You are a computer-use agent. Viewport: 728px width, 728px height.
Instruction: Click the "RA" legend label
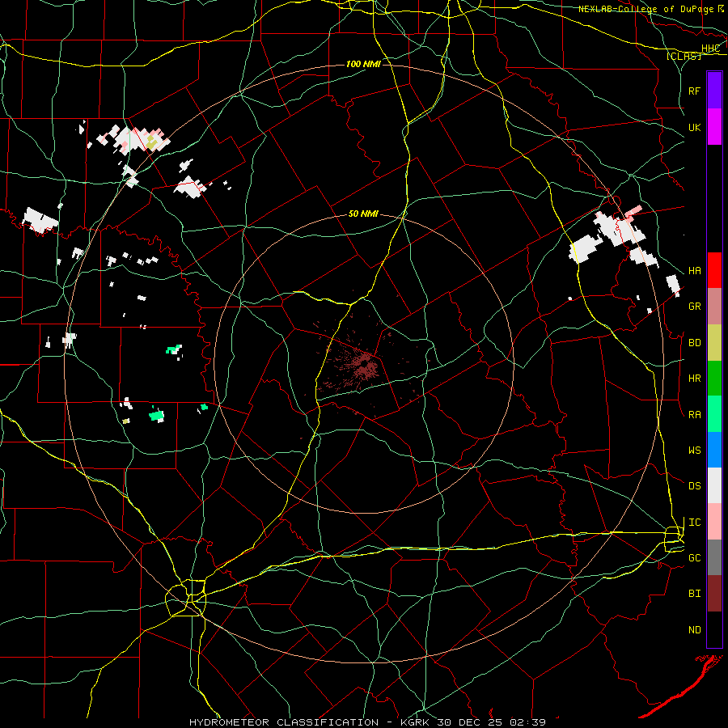694,415
